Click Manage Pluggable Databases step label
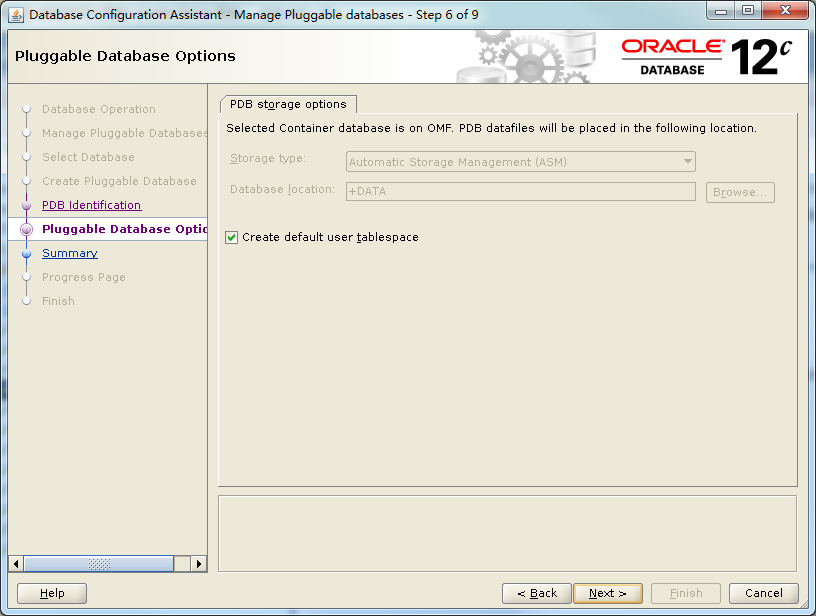 (124, 133)
